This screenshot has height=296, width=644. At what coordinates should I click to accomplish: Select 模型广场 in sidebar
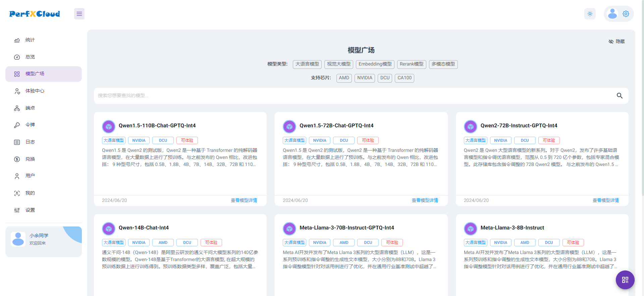click(44, 74)
